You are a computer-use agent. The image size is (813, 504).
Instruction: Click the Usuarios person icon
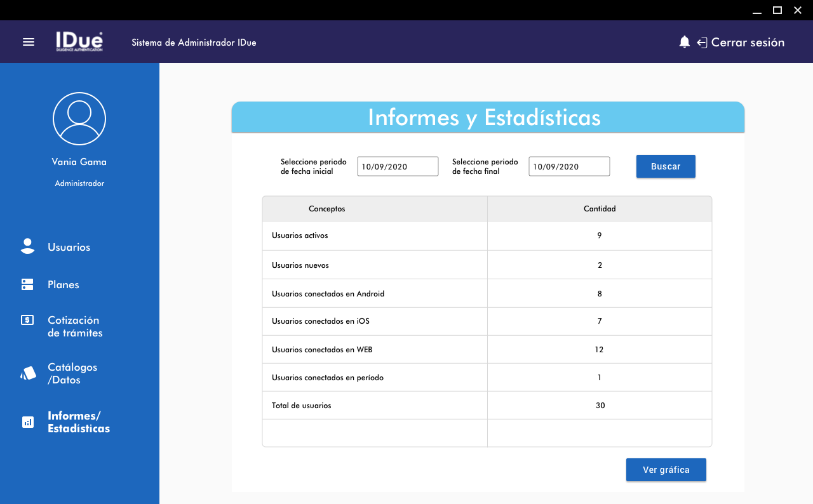(27, 247)
